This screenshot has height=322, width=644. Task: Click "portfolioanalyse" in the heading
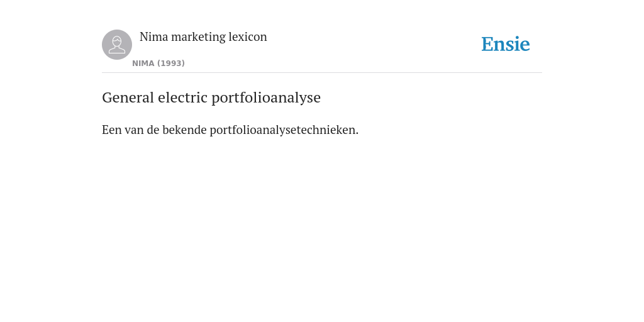pos(266,99)
